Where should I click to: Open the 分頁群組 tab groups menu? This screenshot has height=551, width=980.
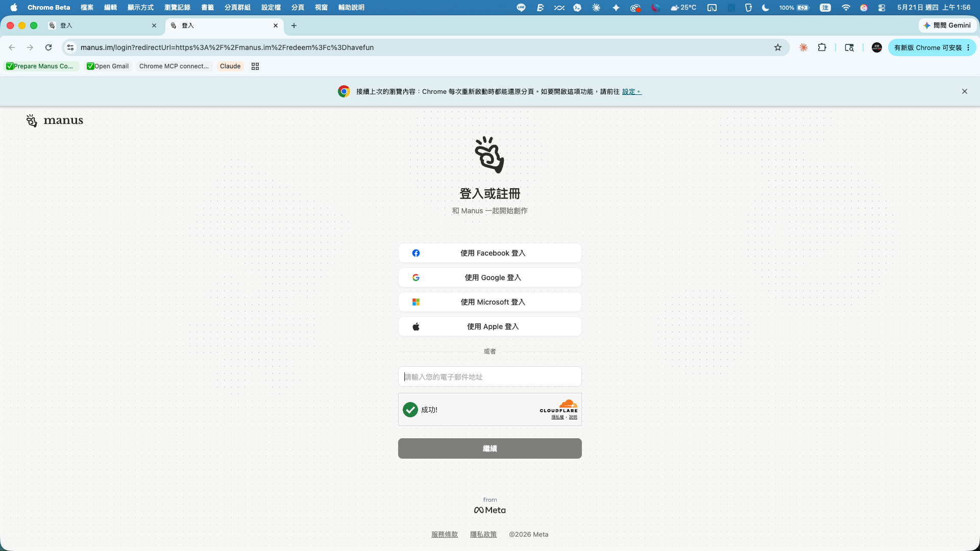[237, 8]
